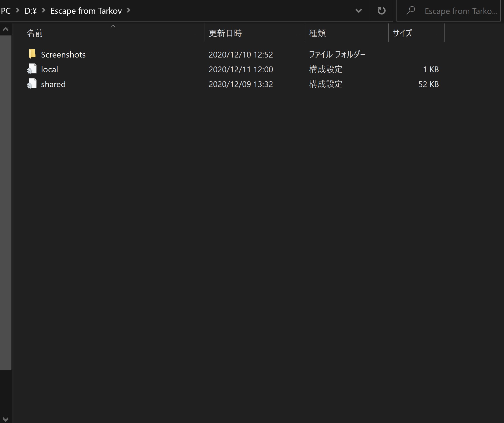The height and width of the screenshot is (423, 504).
Task: Open the Screenshots folder icon
Action: coord(32,54)
